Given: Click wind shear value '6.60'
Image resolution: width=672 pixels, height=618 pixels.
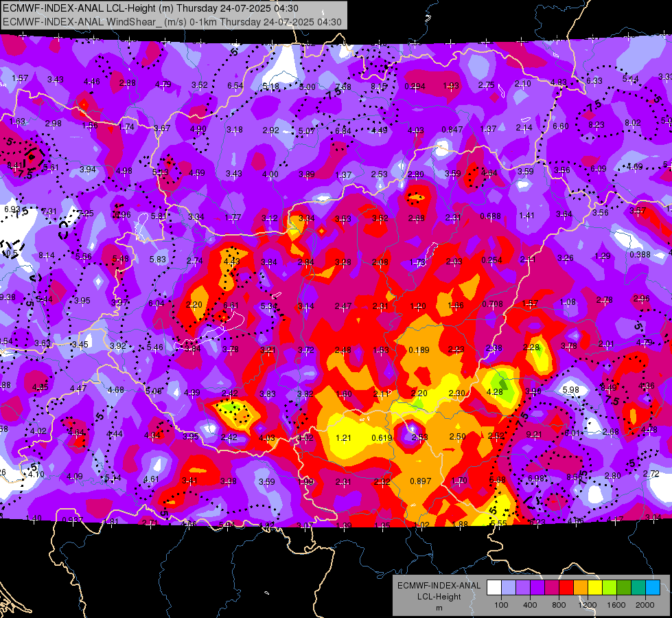Looking at the screenshot, I should point(561,126).
